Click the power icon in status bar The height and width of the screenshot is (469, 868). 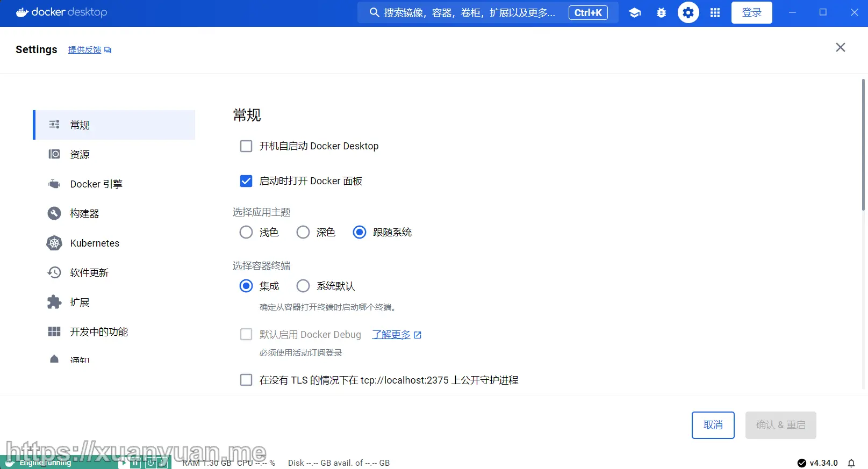click(x=150, y=463)
